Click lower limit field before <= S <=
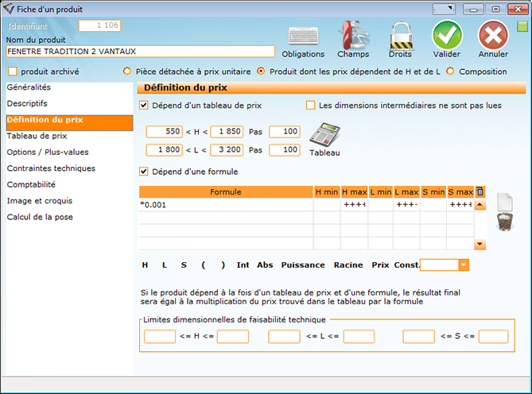The width and height of the screenshot is (532, 394). [418, 336]
